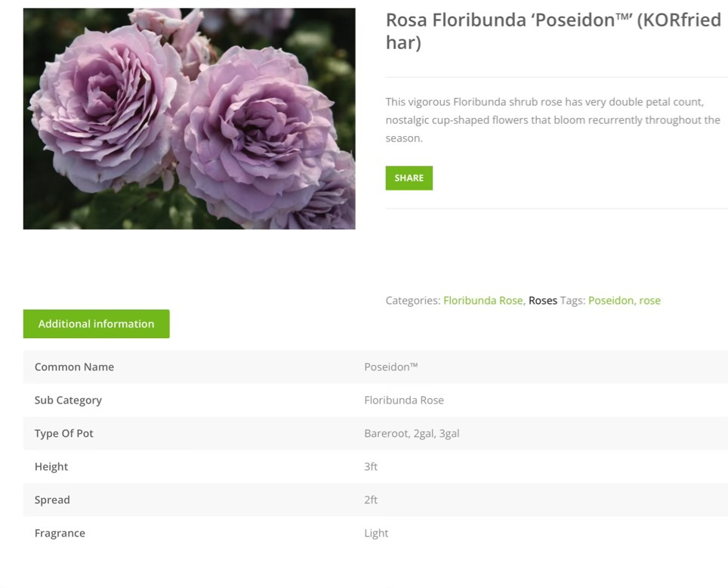Image resolution: width=728 pixels, height=588 pixels.
Task: Click the green SHARE button
Action: [x=409, y=178]
